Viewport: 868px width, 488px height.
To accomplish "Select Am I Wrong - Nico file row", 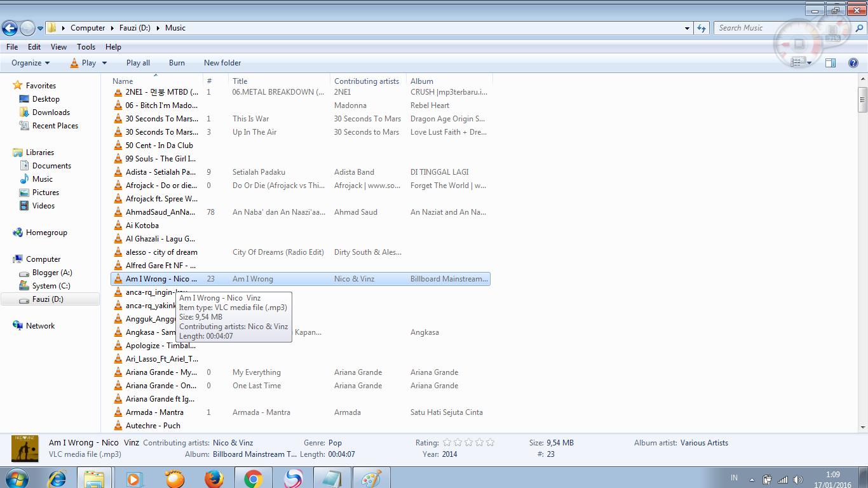I will (301, 279).
